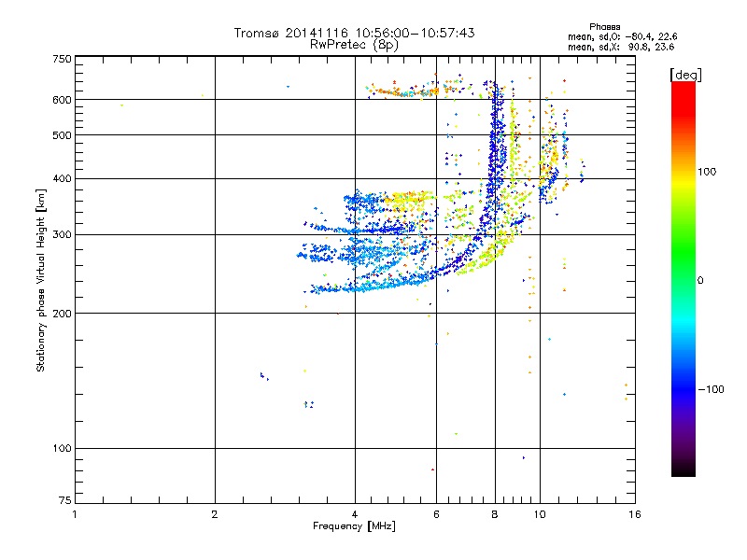The width and height of the screenshot is (747, 560).
Task: Click the y-axis tick label '200'
Action: point(62,314)
